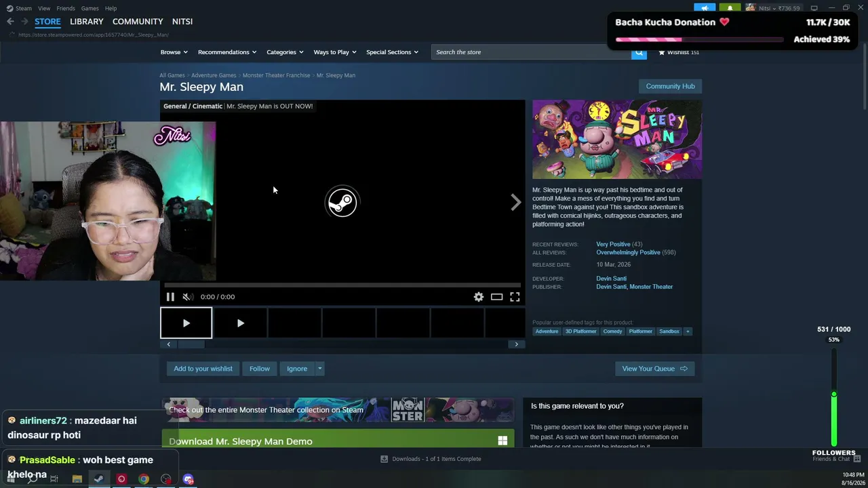The height and width of the screenshot is (488, 868).
Task: Go forward with the navigation forward arrow
Action: (24, 22)
